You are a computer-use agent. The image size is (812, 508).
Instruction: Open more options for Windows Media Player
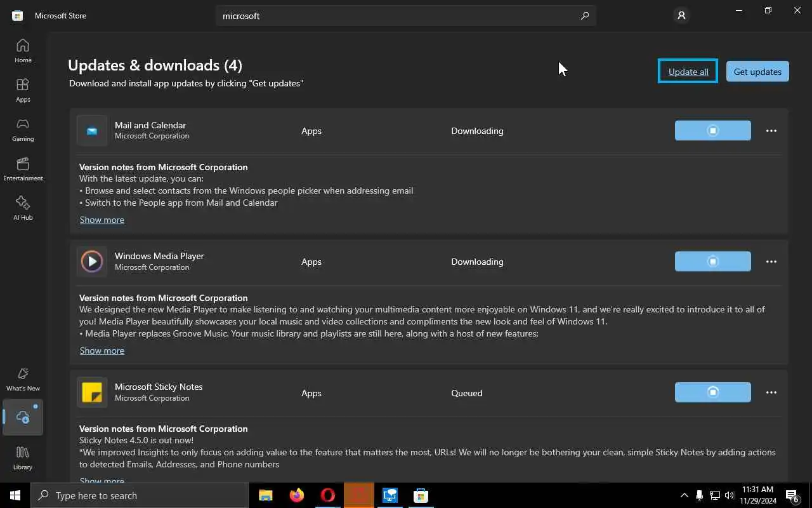[771, 262]
